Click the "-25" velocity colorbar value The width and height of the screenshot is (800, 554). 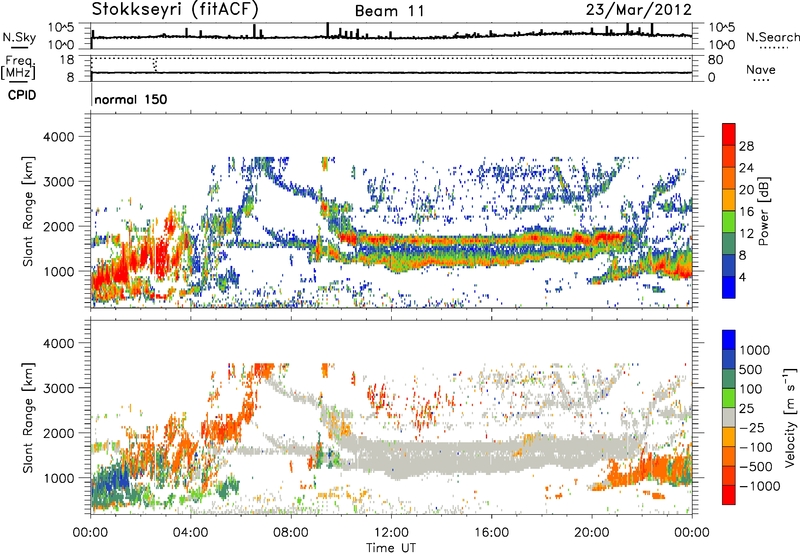[x=755, y=427]
